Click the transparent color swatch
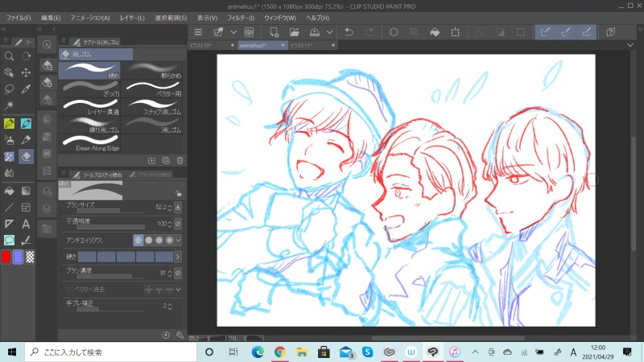 (x=30, y=257)
